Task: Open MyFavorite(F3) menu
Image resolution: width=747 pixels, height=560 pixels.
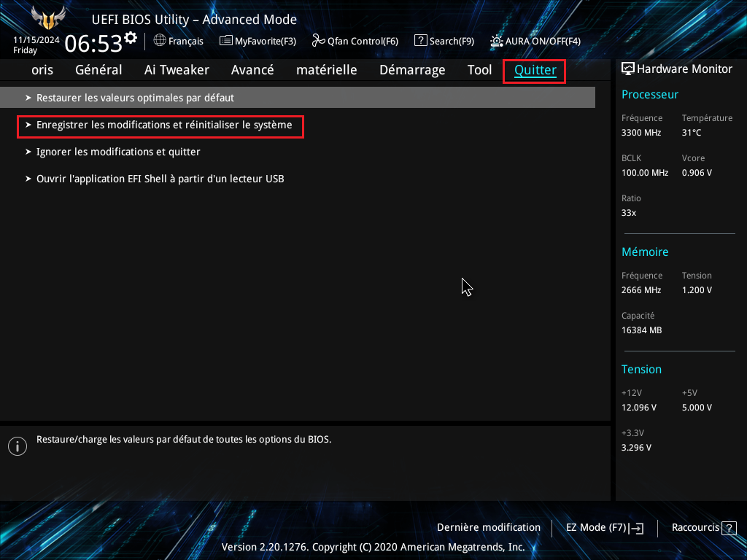Action: (x=258, y=41)
